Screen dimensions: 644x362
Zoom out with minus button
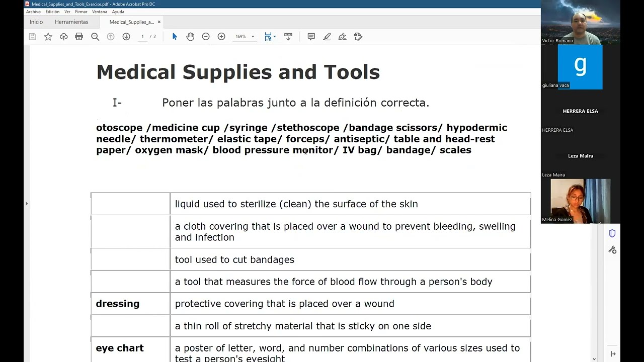click(206, 37)
